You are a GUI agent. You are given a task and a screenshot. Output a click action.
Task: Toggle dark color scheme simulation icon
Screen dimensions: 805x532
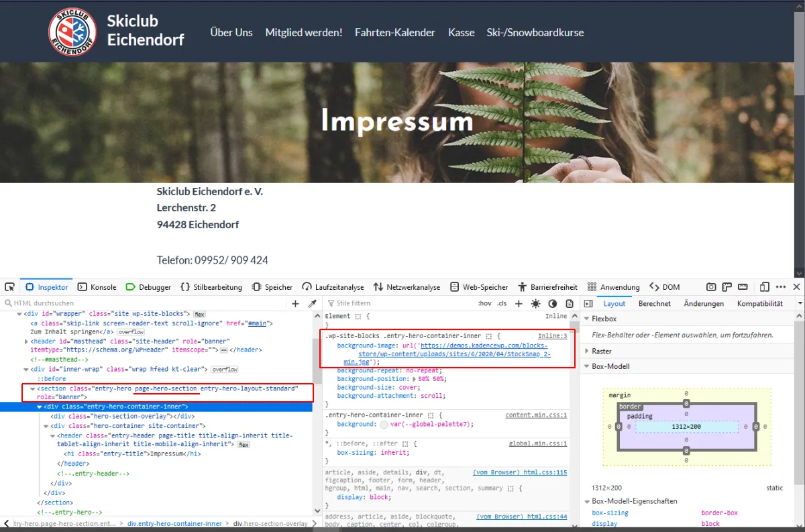553,304
